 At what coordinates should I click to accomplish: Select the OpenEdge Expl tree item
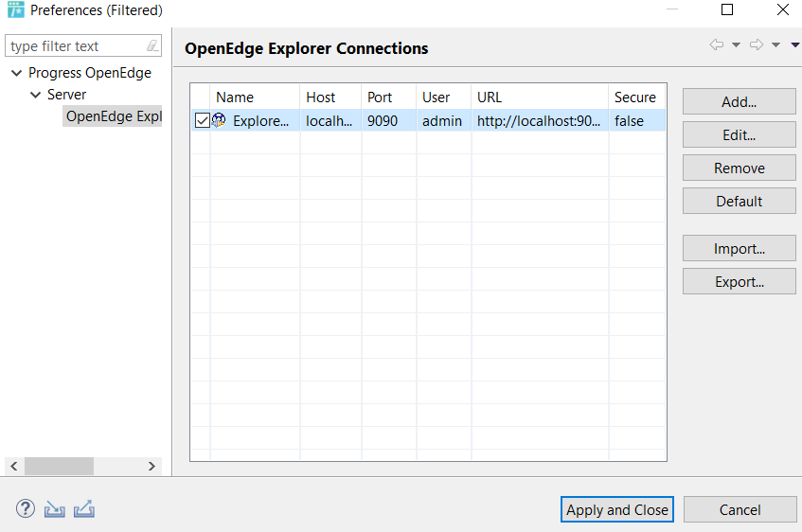113,116
